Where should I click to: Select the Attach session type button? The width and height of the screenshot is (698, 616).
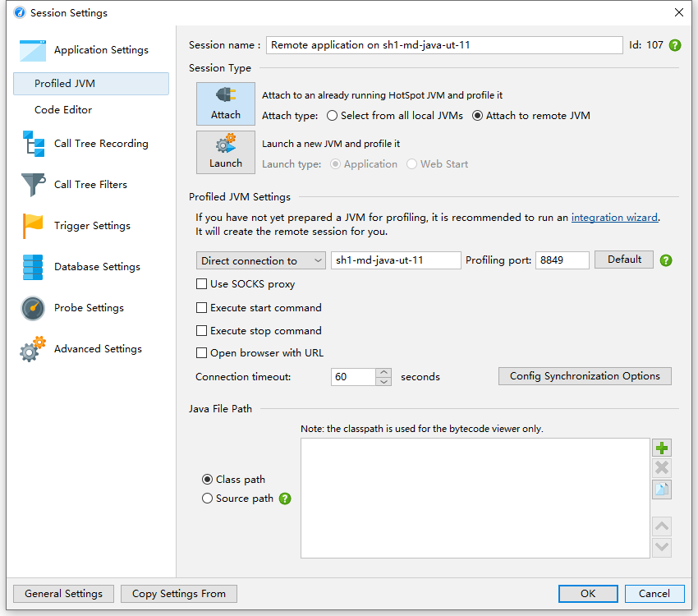point(226,103)
